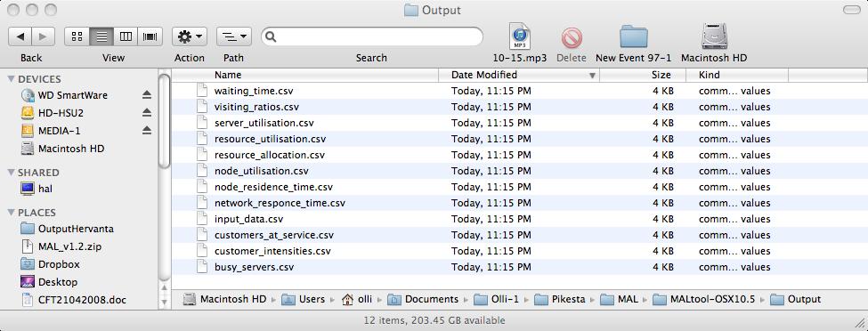This screenshot has height=331, width=868.
Task: Switch to icon view mode
Action: pyautogui.click(x=77, y=36)
